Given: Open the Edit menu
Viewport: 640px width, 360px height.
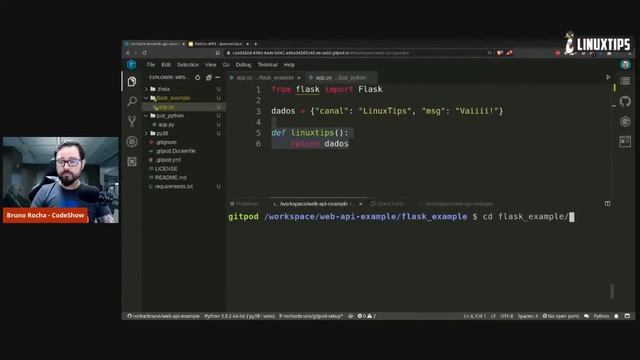Looking at the screenshot, I should pyautogui.click(x=166, y=64).
